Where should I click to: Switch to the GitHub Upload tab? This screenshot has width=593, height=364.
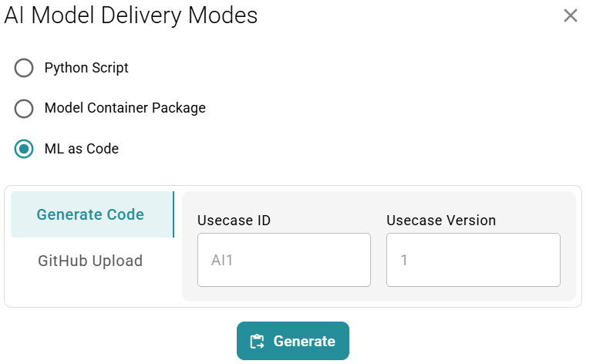[x=90, y=261]
